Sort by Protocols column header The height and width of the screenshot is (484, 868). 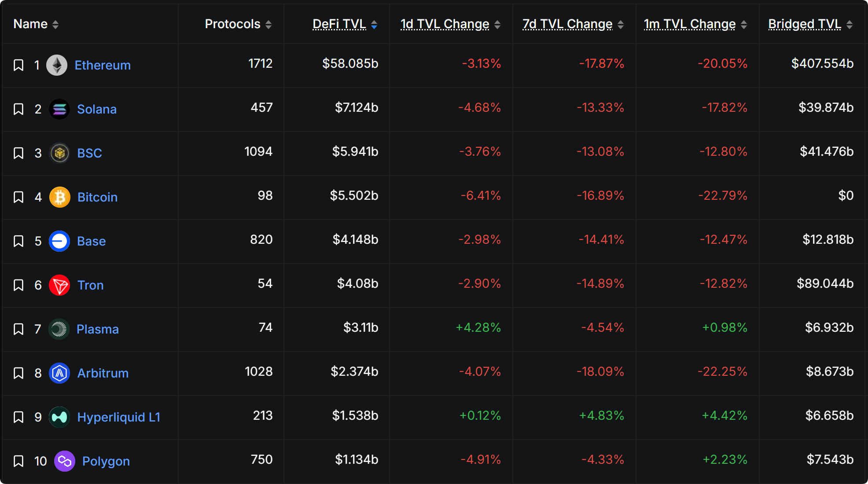tap(232, 24)
